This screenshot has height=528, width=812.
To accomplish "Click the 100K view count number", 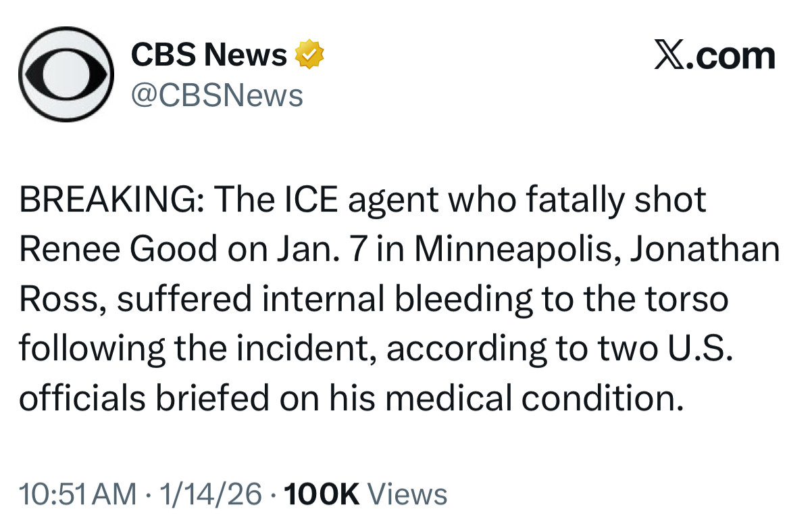I will click(322, 494).
